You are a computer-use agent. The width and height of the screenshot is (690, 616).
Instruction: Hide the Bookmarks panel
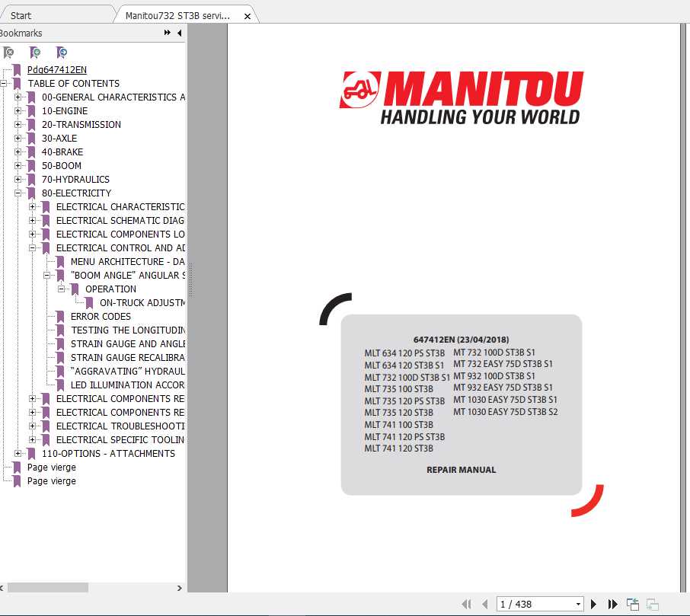[179, 33]
